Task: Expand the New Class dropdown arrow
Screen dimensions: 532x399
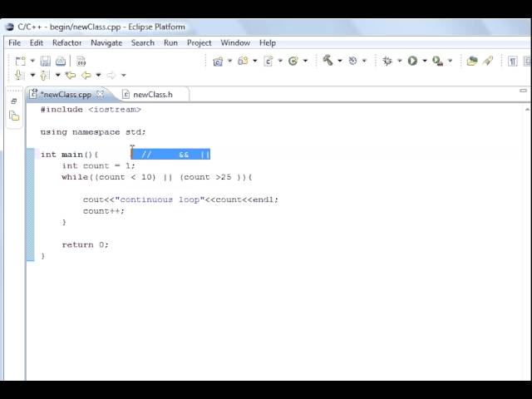Action: [x=305, y=61]
